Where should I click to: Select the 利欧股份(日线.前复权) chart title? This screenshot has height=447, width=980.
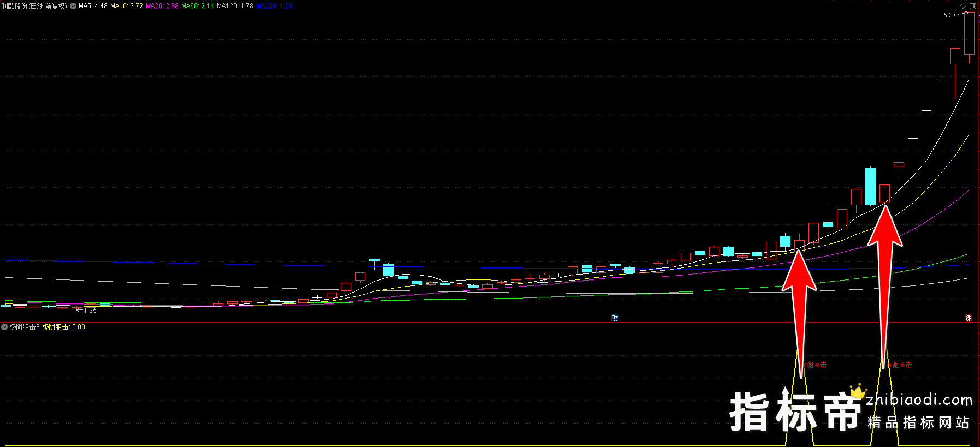click(x=34, y=6)
